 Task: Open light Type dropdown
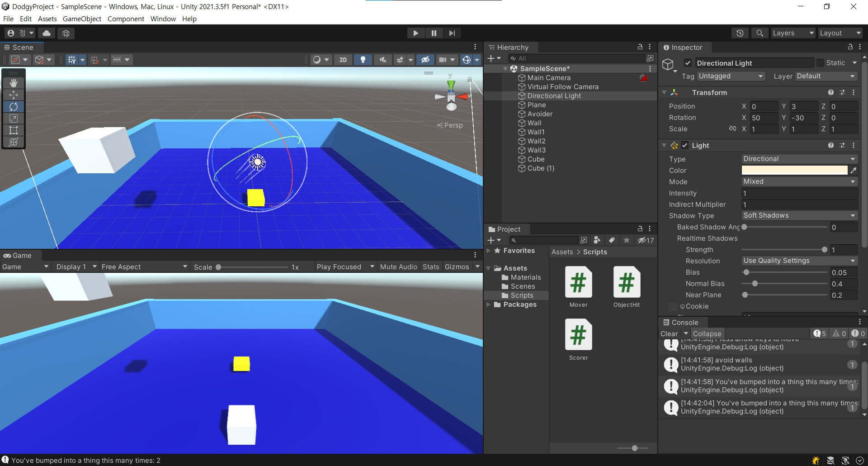coord(799,159)
